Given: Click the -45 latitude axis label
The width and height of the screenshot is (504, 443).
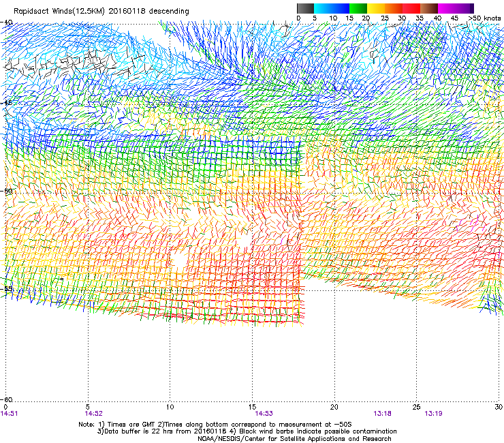Looking at the screenshot, I should tap(6, 103).
